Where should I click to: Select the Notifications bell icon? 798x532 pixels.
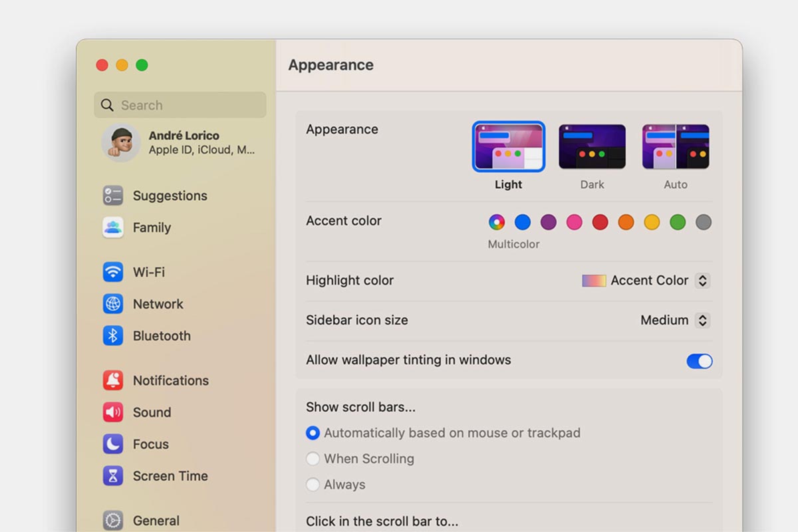[x=113, y=380]
